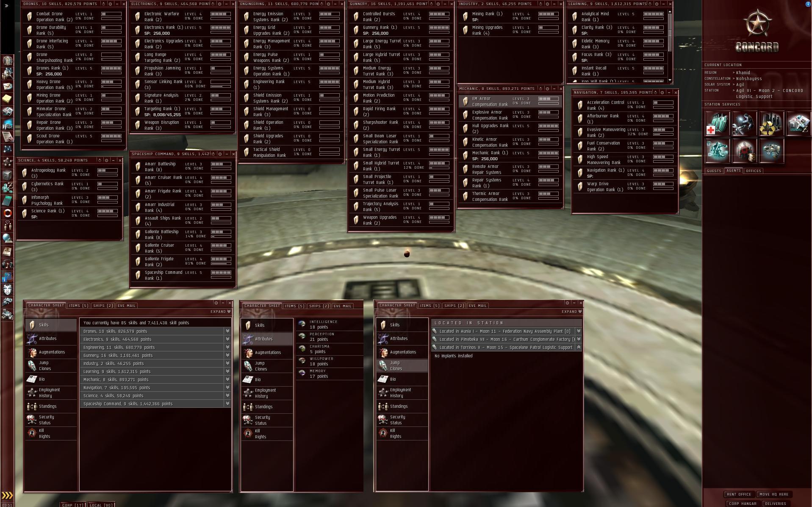
Task: Click the Charisma attribute icon
Action: pos(302,349)
